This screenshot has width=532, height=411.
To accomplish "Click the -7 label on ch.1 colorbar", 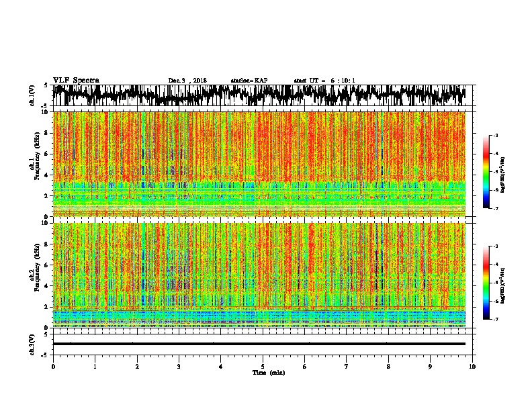I will pos(496,208).
